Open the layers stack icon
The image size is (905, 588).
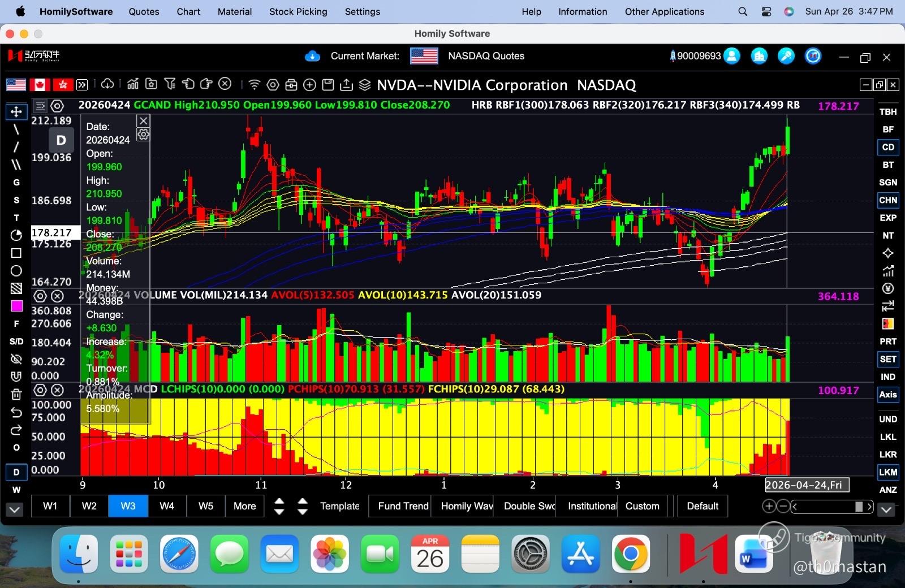point(365,85)
